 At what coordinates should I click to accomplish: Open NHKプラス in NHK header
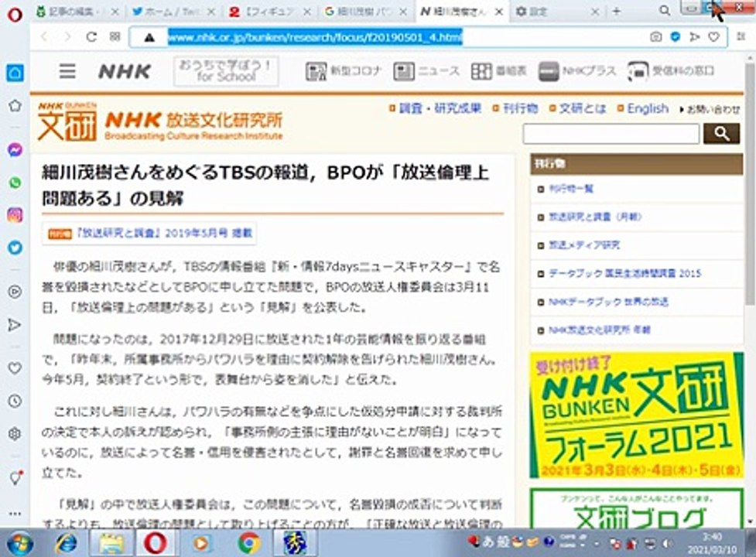pyautogui.click(x=577, y=71)
